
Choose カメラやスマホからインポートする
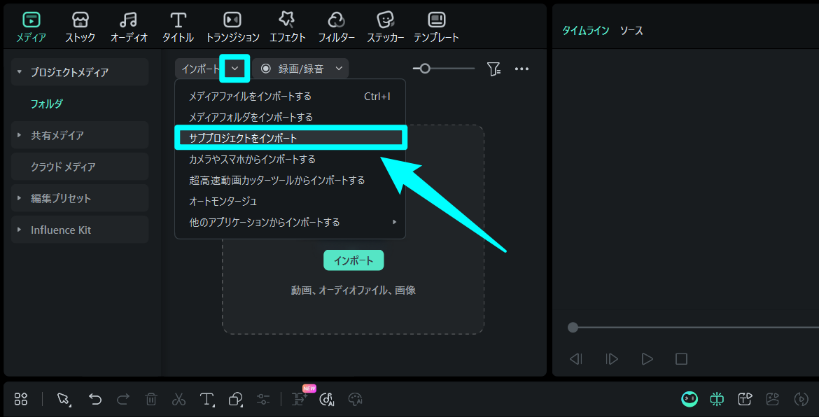(290, 159)
